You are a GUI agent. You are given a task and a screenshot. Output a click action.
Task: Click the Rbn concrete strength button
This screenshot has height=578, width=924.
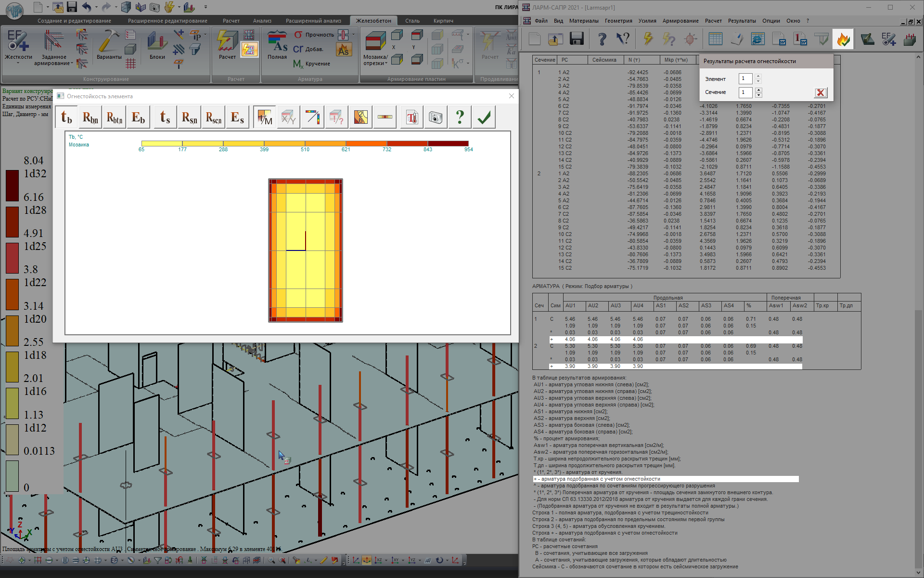90,118
